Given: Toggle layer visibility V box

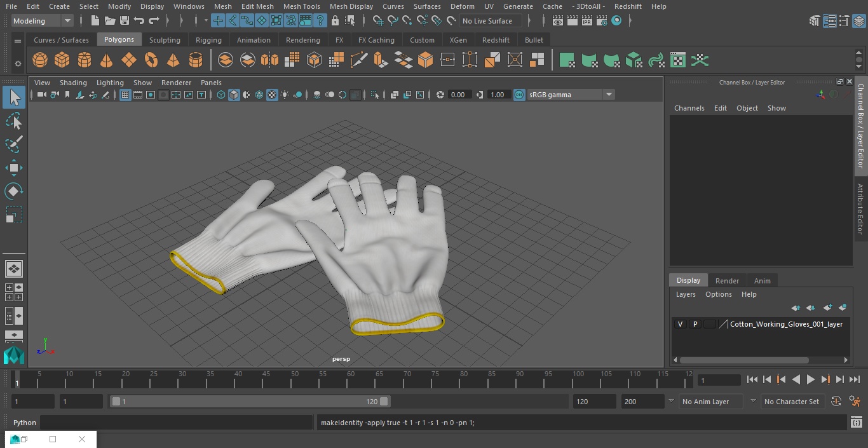Looking at the screenshot, I should 681,324.
